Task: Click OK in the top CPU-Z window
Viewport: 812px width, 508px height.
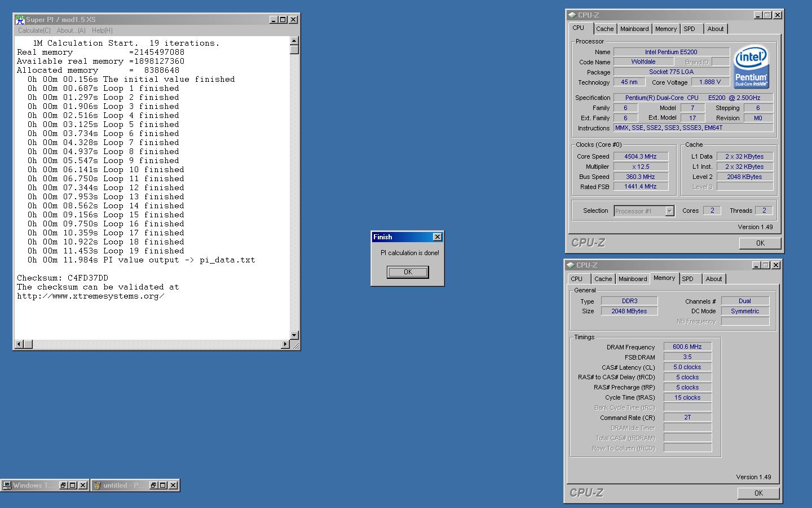Action: pos(760,243)
